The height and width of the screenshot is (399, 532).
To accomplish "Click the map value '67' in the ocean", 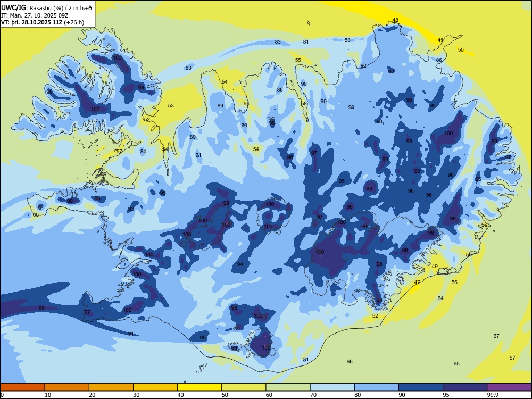I will click(496, 336).
